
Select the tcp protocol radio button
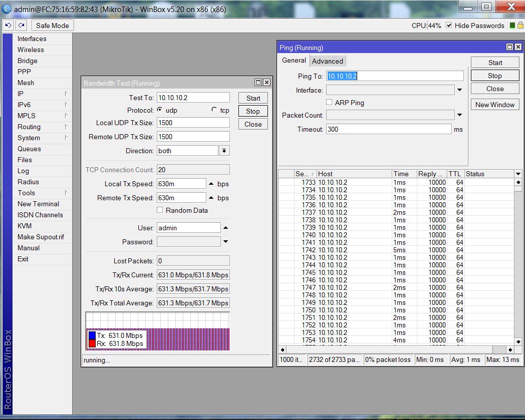point(214,110)
